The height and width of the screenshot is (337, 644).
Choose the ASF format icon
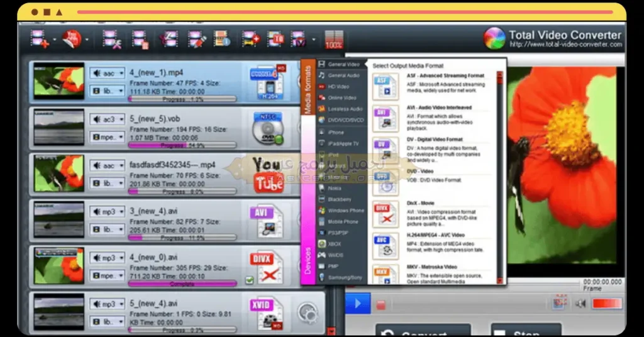click(386, 87)
